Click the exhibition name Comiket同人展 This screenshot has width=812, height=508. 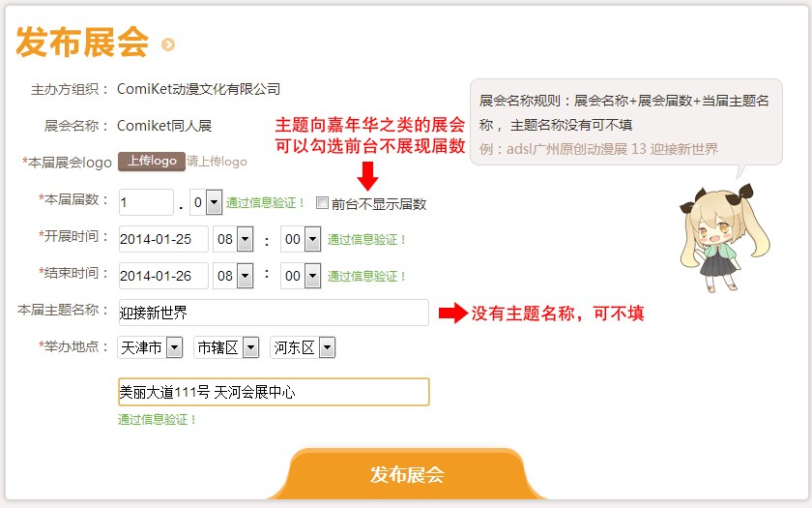coord(164,126)
